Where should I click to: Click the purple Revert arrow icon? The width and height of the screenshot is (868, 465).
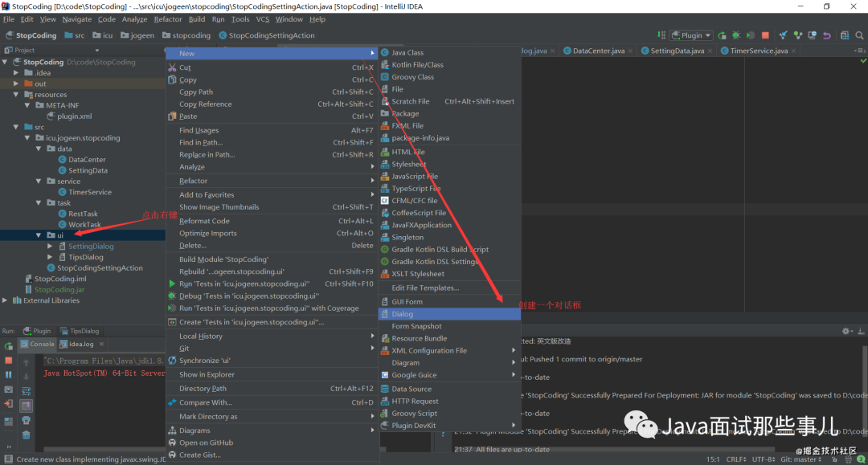pos(827,35)
